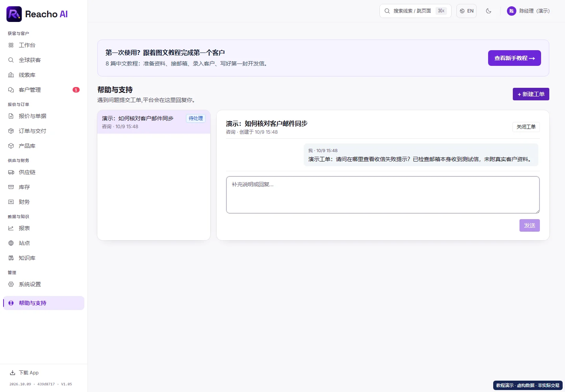This screenshot has width=565, height=392.
Task: Open 系统设置 menu label
Action: pyautogui.click(x=30, y=284)
